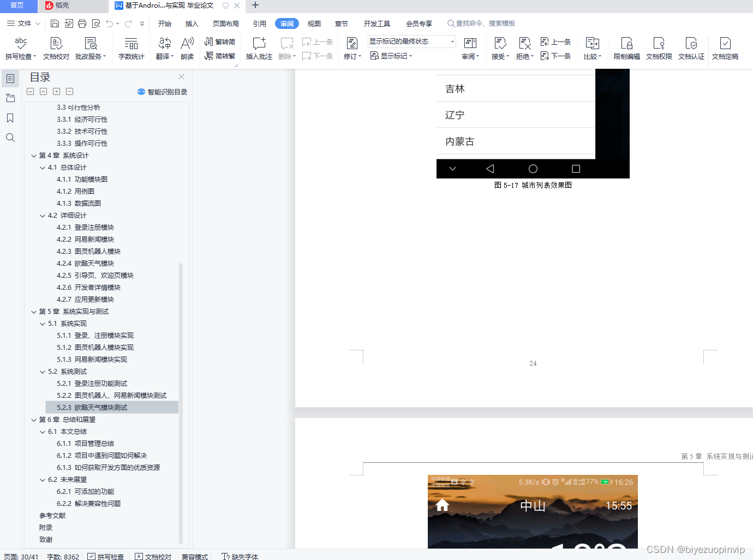Switch to the 页面布局 ribbon tab
The height and width of the screenshot is (560, 753).
pyautogui.click(x=226, y=23)
